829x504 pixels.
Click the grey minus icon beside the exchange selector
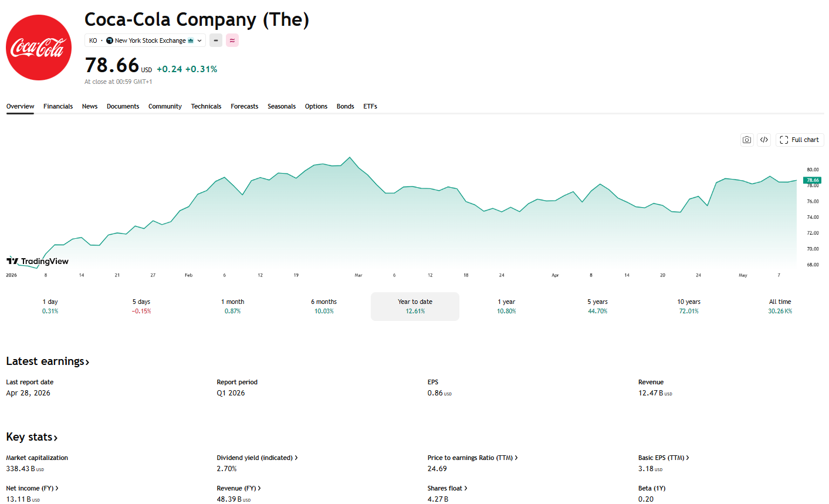[x=216, y=40]
